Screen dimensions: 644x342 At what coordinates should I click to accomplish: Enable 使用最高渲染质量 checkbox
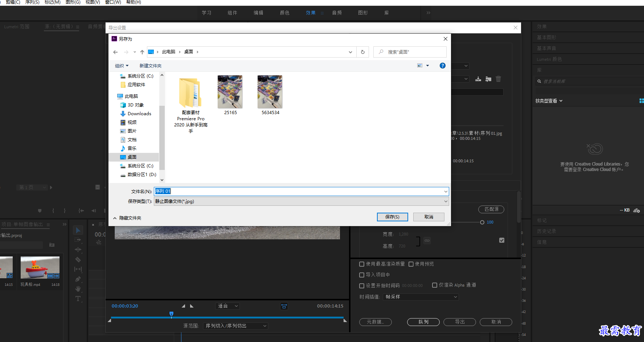(362, 264)
